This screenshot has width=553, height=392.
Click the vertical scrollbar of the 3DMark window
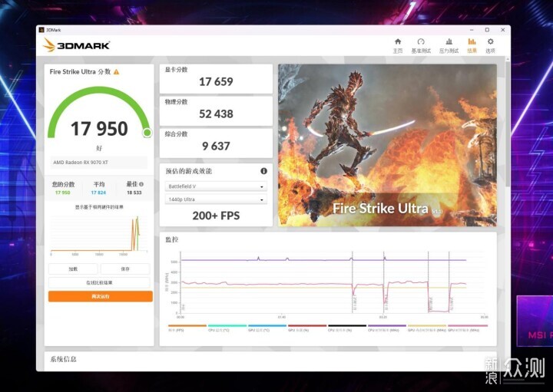pyautogui.click(x=508, y=124)
